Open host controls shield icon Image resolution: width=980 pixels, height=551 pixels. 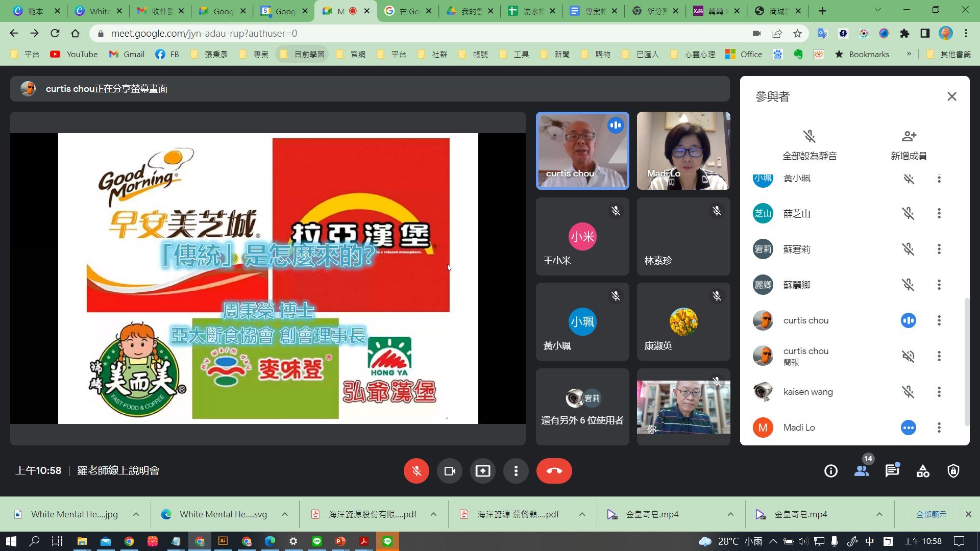[x=953, y=471]
